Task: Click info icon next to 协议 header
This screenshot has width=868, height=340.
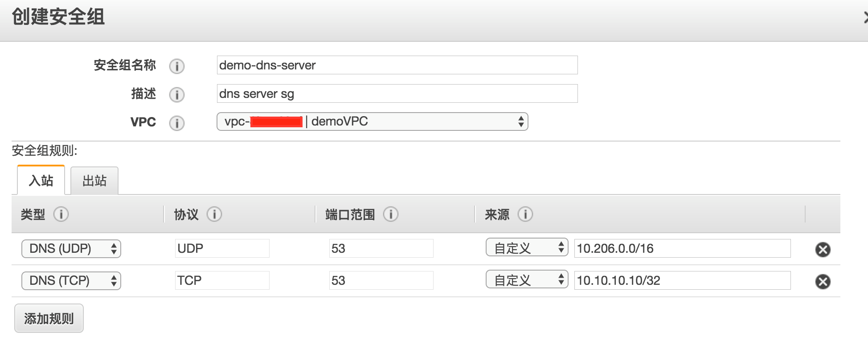Action: pyautogui.click(x=214, y=215)
